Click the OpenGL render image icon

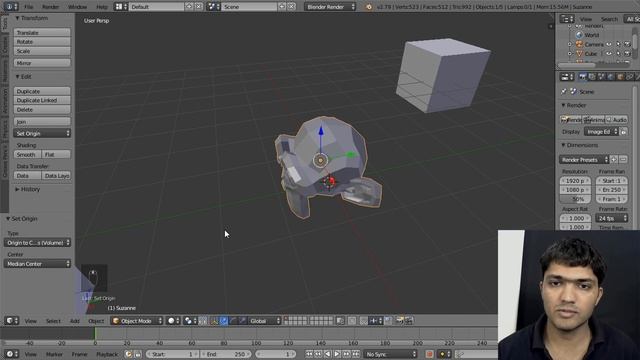coord(400,321)
